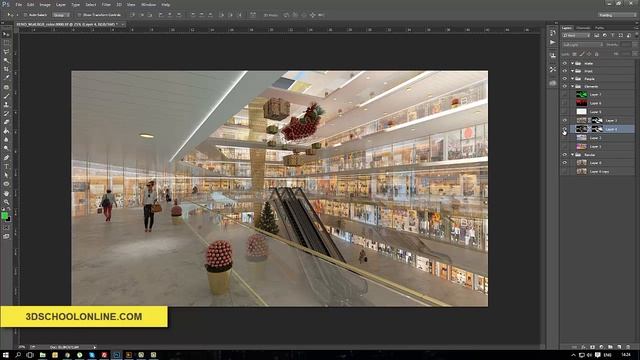The image size is (640, 360).
Task: Toggle visibility of the selected Layer 4
Action: point(564,129)
